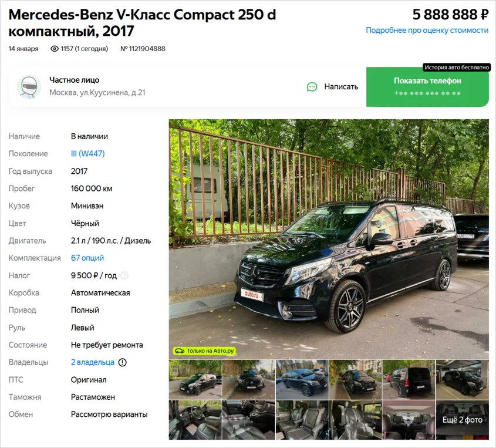This screenshot has height=448, width=496.
Task: Open Подробнее про оценку стоимости link
Action: [x=427, y=31]
